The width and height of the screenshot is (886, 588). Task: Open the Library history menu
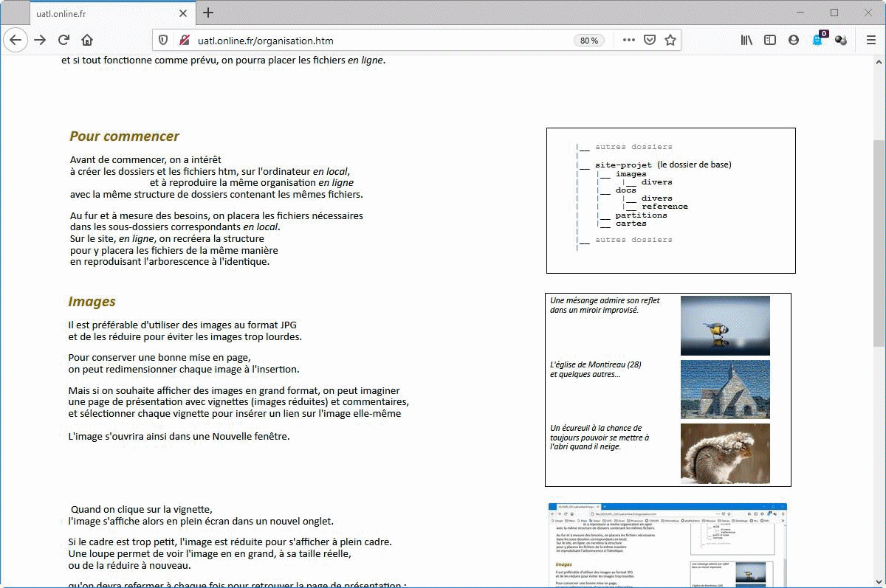click(746, 40)
